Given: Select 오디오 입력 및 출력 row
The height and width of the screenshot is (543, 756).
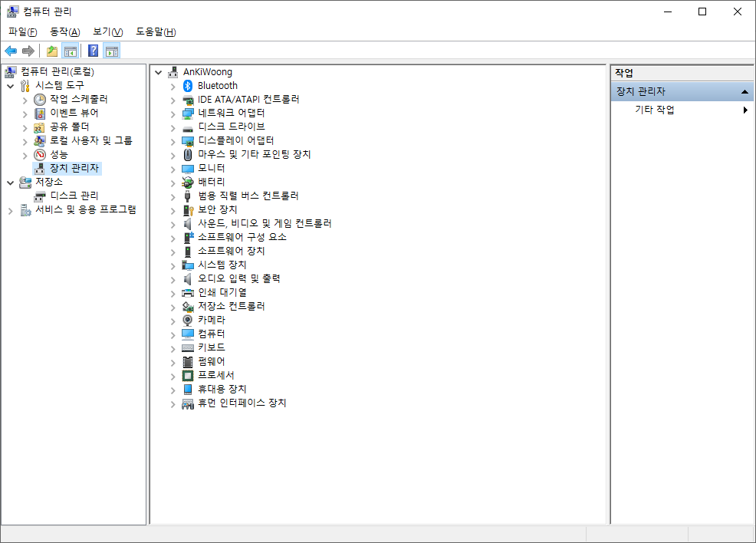Looking at the screenshot, I should coord(239,278).
